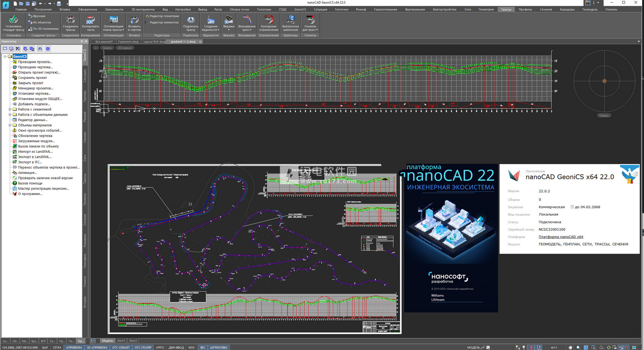The image size is (644, 350).
Task: Toggle ШТРИХОВКА in status bar
Action: click(x=218, y=347)
